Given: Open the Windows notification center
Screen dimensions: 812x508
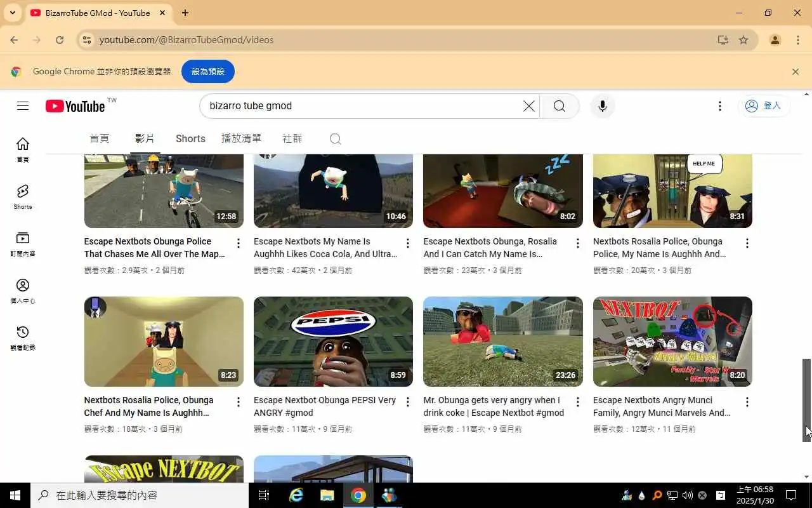Looking at the screenshot, I should (791, 495).
